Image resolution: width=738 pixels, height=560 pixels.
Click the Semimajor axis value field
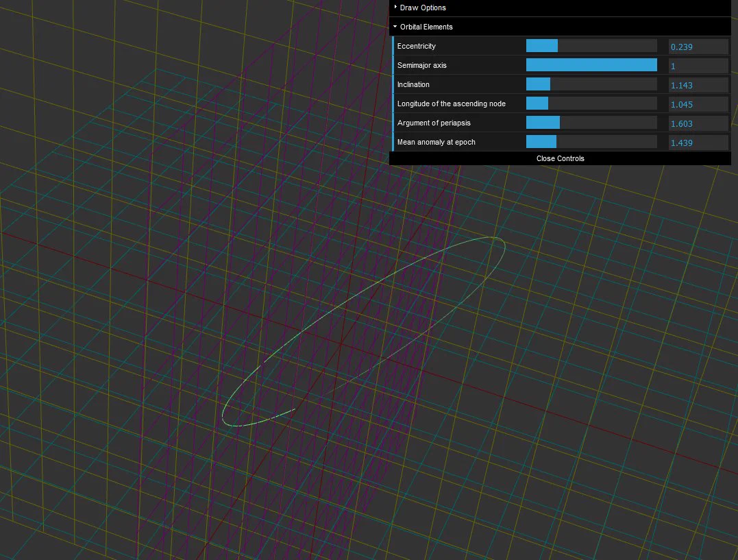pyautogui.click(x=698, y=66)
